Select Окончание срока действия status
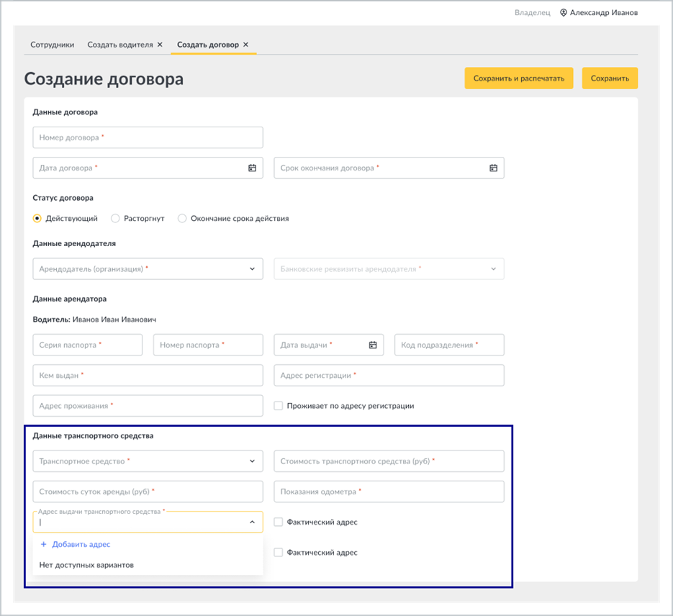Image resolution: width=673 pixels, height=616 pixels. (182, 218)
